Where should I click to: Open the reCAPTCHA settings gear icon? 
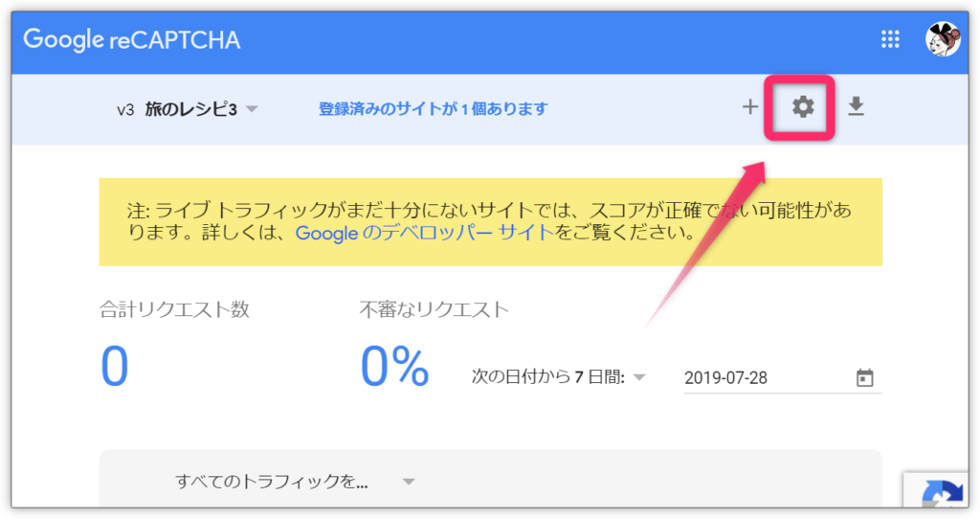pyautogui.click(x=802, y=107)
